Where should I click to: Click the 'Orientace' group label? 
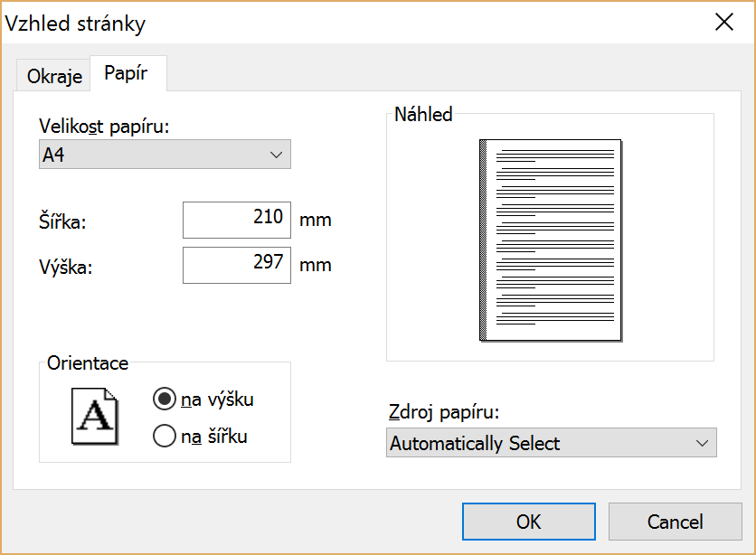coord(88,363)
